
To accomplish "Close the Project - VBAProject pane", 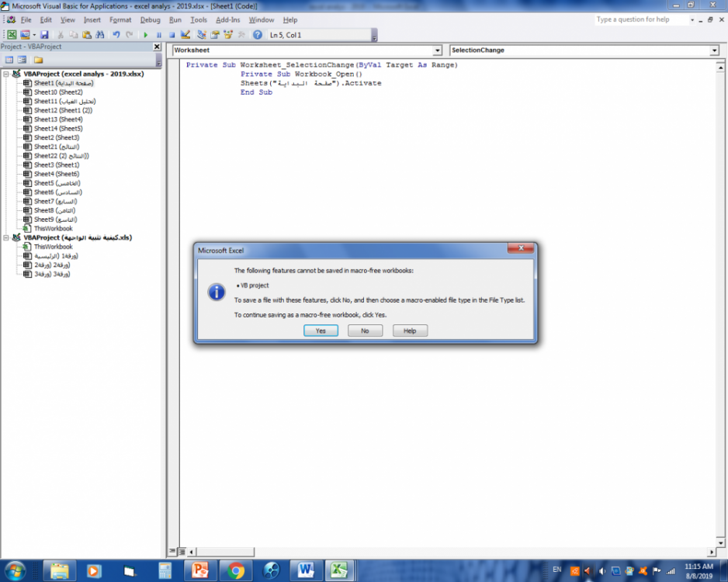I will point(157,47).
